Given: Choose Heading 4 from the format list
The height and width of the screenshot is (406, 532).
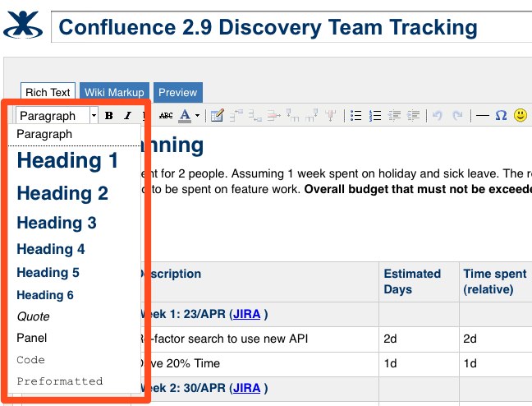Looking at the screenshot, I should (x=74, y=249).
